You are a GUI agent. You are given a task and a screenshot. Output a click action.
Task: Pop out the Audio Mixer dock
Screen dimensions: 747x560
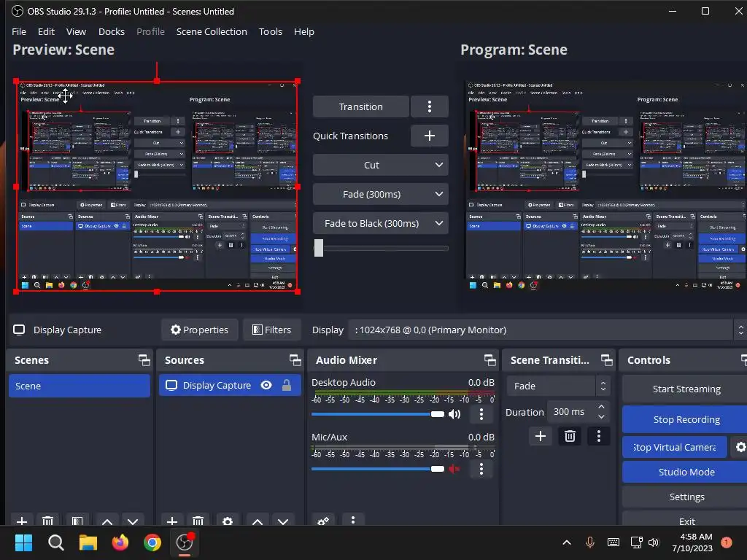point(489,360)
